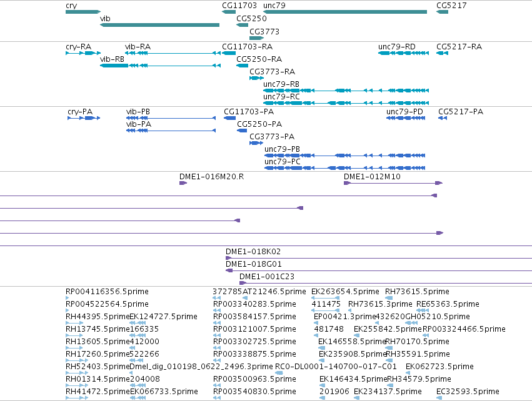Click the DME1-018G01 clone label
Viewport: 532px width, 401px height.
253,264
